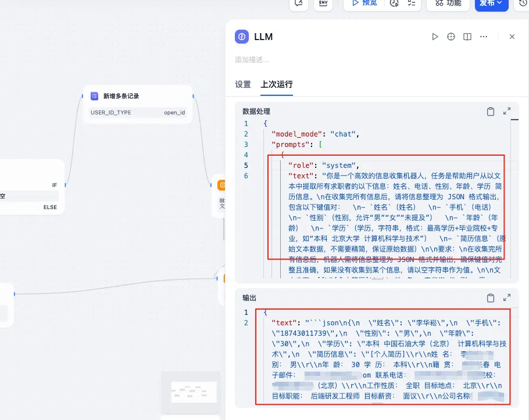The image size is (529, 420).
Task: Click the "text" key in 输出 block
Action: click(284, 323)
